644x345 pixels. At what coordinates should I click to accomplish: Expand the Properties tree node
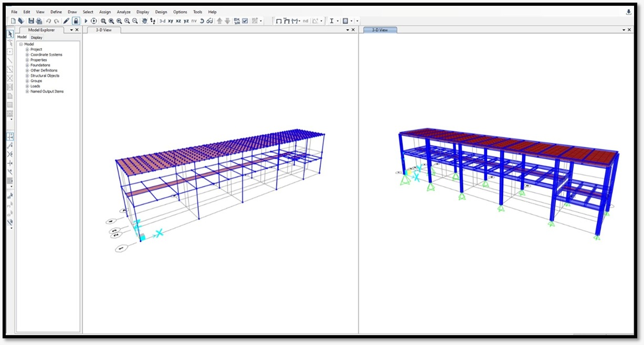click(27, 60)
